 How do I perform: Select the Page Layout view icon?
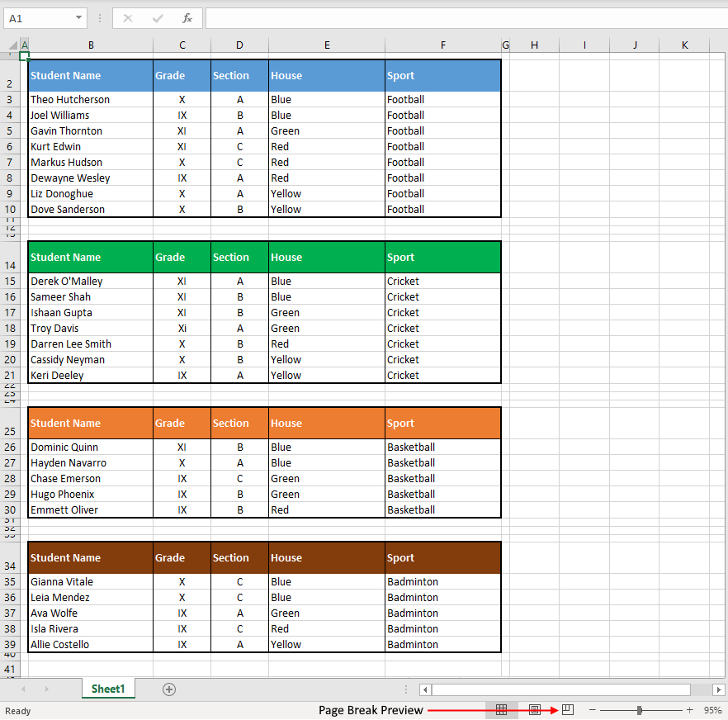pos(534,709)
